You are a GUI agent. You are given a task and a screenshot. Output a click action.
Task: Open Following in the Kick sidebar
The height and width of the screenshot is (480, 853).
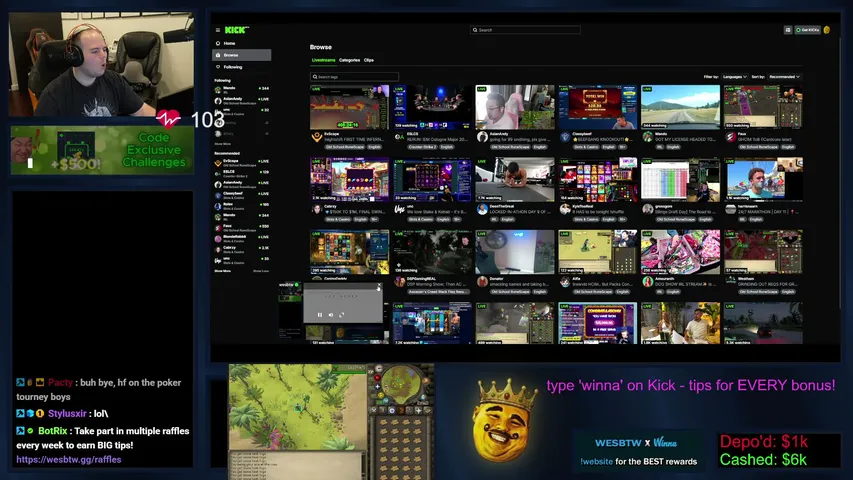click(232, 67)
